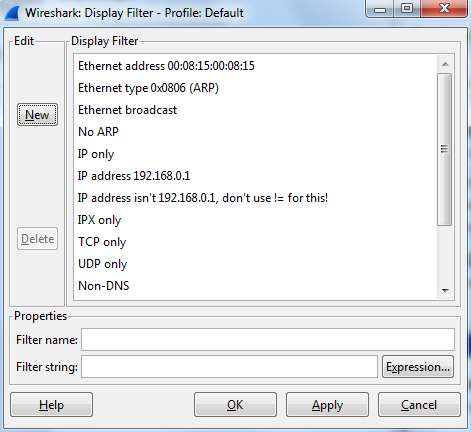
Task: Click the New filter button
Action: [37, 115]
